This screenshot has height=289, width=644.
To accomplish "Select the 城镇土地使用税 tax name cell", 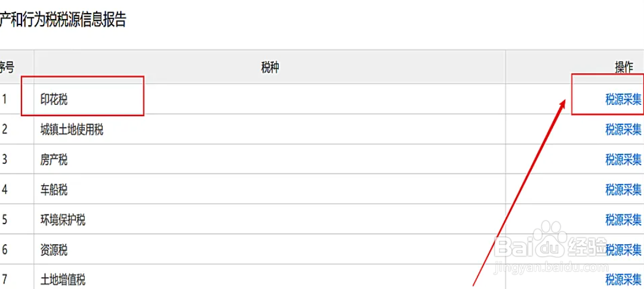I will 72,129.
